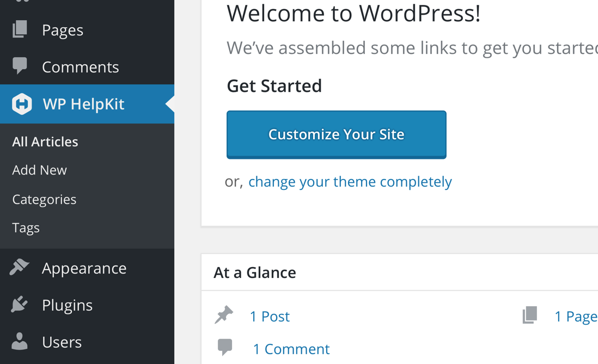Click the Appearance paintbrush icon

pos(20,267)
